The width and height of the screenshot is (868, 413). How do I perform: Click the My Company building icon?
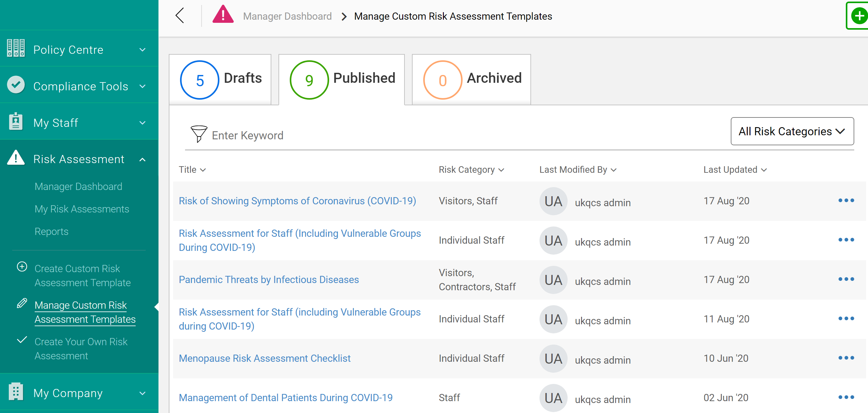pyautogui.click(x=16, y=391)
